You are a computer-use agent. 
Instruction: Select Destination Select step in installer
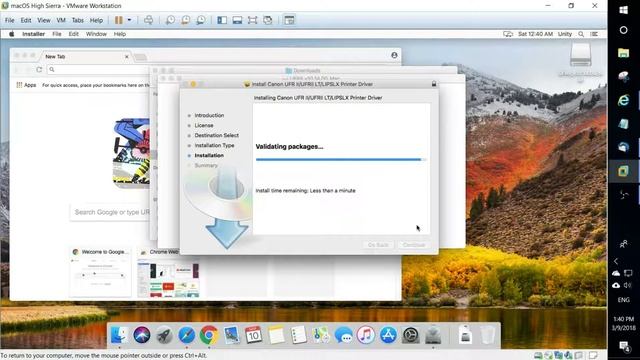216,135
